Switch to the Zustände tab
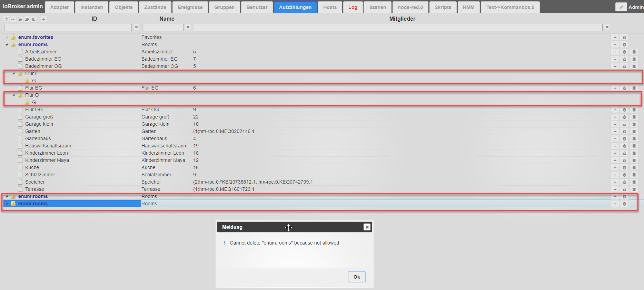This screenshot has width=644, height=290. click(155, 7)
